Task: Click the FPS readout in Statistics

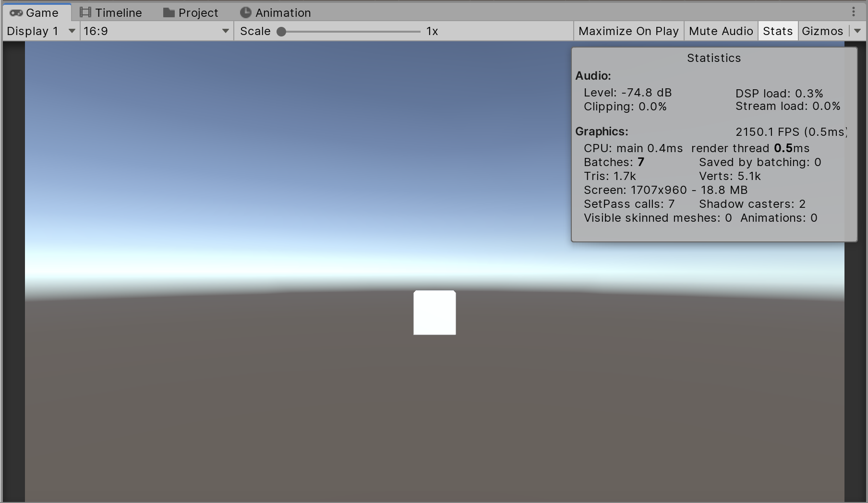Action: click(x=790, y=132)
